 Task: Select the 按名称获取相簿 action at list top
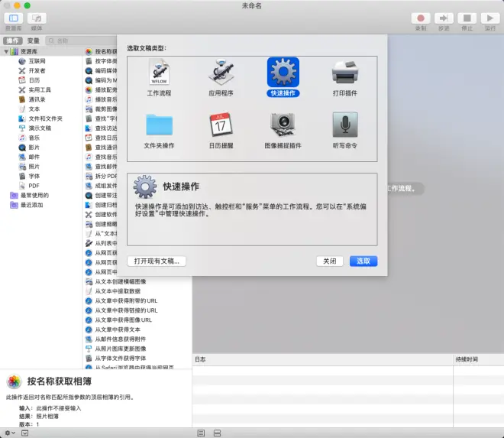point(102,51)
